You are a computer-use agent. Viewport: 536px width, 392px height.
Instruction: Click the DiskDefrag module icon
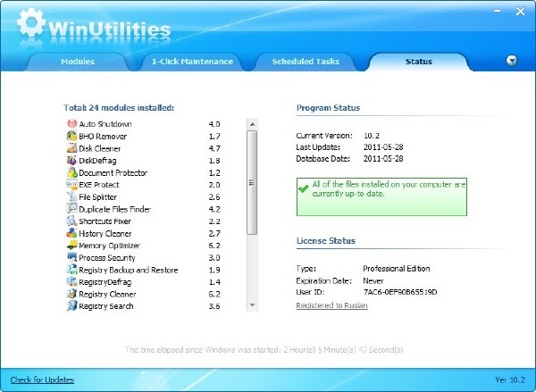click(71, 161)
